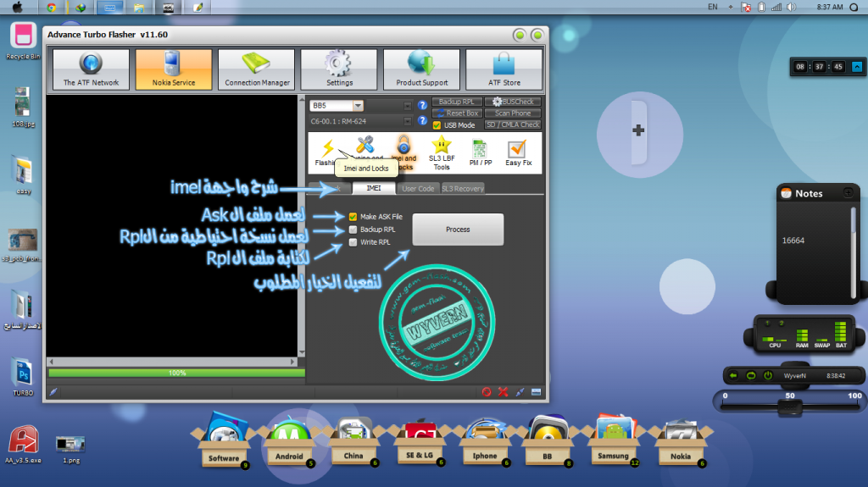Screen dimensions: 868x487
Task: Open the China box in the dock
Action: [x=353, y=441]
